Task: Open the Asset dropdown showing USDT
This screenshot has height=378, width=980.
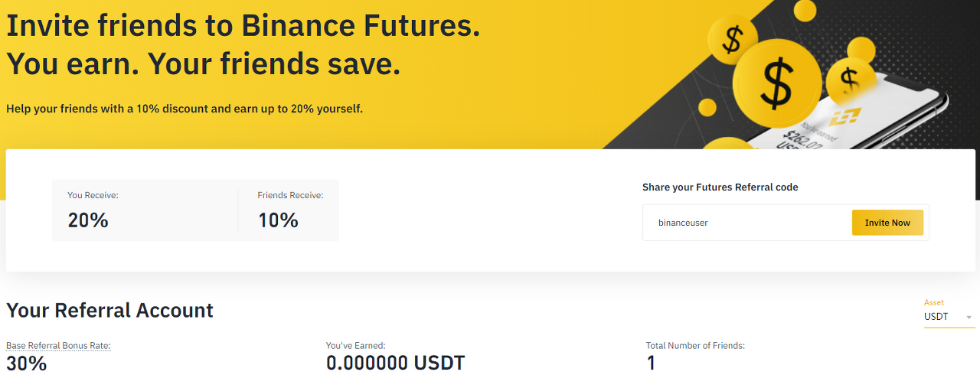Action: pos(949,317)
